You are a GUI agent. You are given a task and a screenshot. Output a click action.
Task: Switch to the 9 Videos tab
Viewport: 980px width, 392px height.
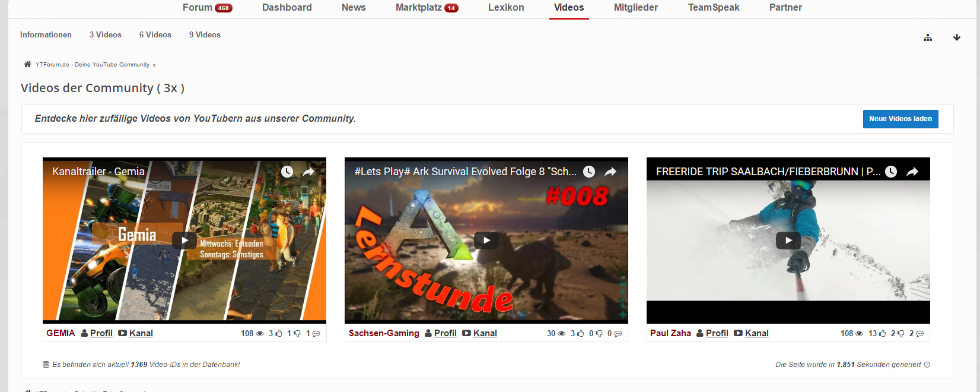pyautogui.click(x=205, y=35)
